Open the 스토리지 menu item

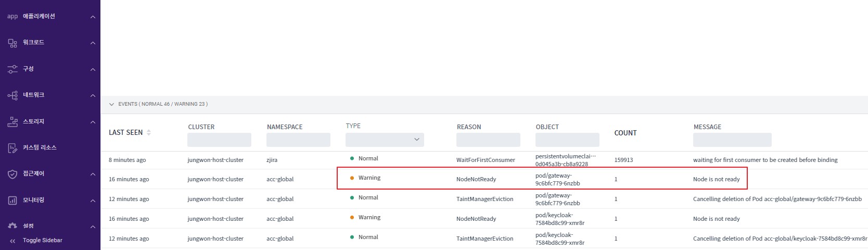pyautogui.click(x=34, y=122)
